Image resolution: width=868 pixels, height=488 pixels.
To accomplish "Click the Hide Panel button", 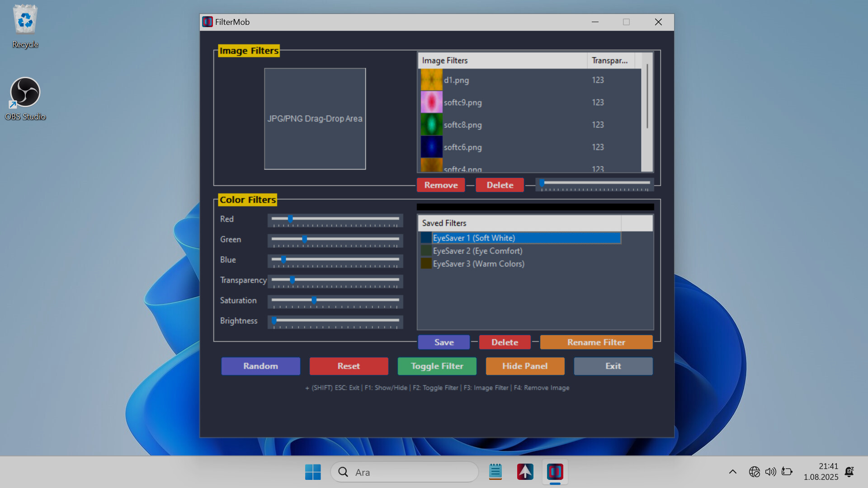I will coord(524,366).
